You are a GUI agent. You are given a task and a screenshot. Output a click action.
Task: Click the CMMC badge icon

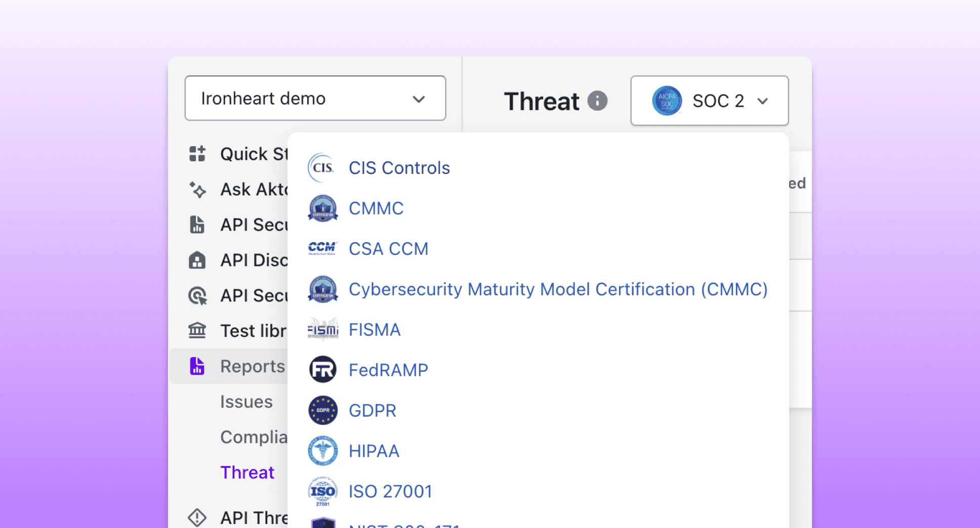click(x=322, y=208)
